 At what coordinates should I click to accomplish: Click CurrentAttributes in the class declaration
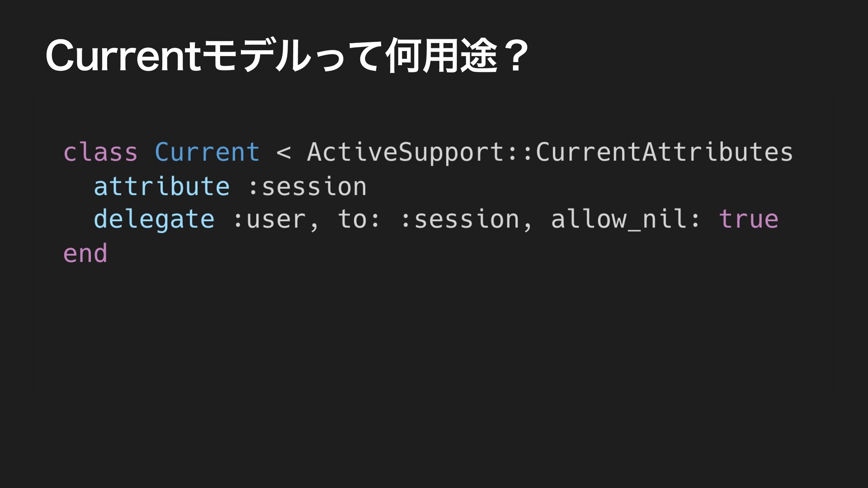[664, 152]
